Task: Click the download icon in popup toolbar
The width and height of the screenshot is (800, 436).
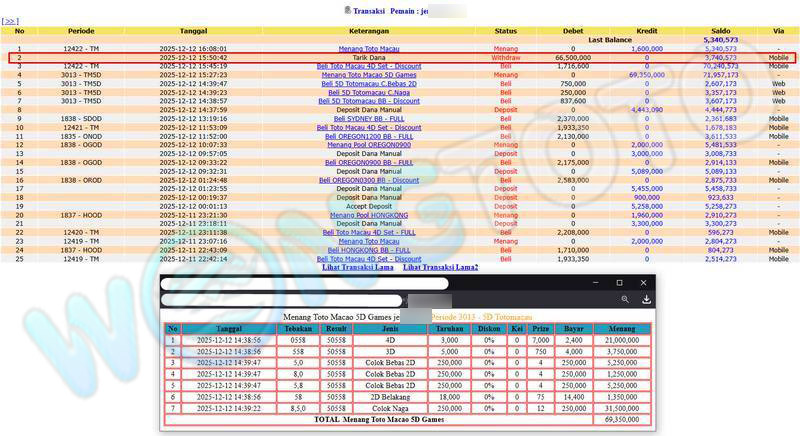Action: point(647,299)
